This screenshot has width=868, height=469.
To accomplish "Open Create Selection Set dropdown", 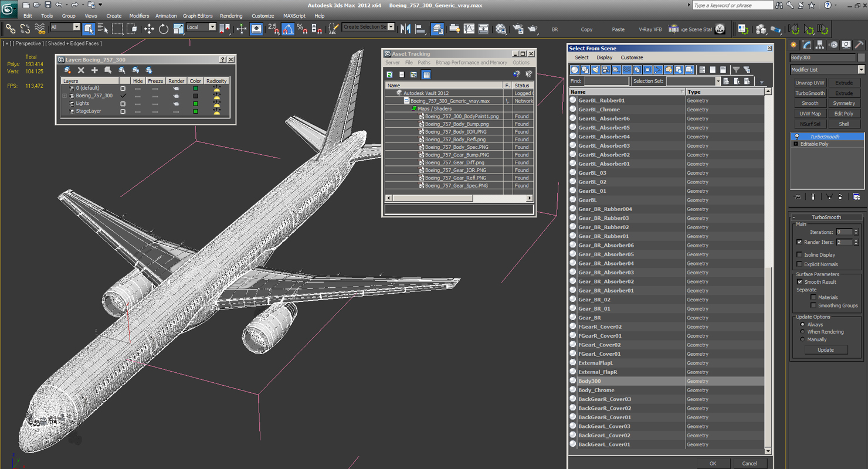I will [x=368, y=27].
